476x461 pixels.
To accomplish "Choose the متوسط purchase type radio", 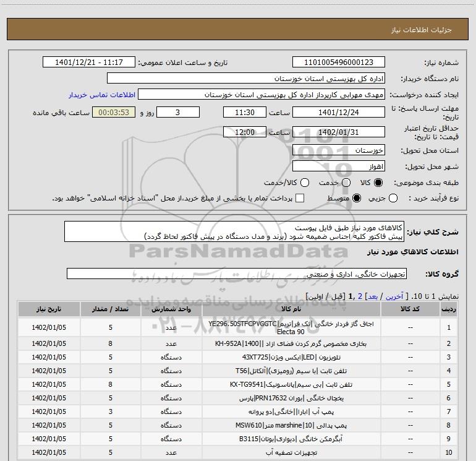I will pyautogui.click(x=357, y=198).
